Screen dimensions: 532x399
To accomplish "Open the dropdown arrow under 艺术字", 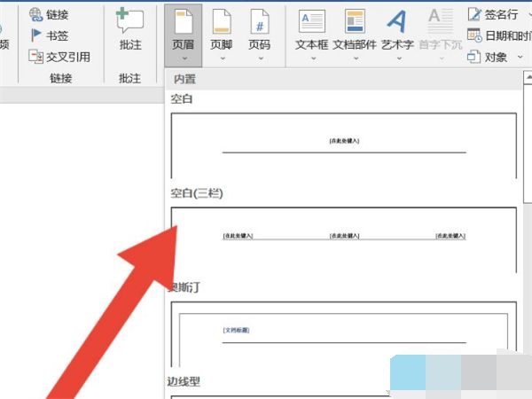I will (x=397, y=59).
